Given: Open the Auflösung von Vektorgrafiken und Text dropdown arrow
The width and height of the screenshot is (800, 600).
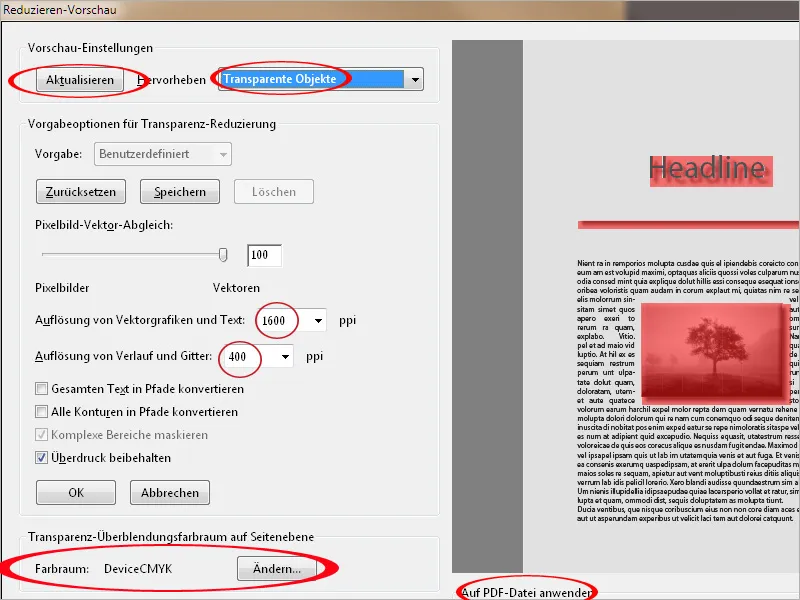Looking at the screenshot, I should point(318,320).
